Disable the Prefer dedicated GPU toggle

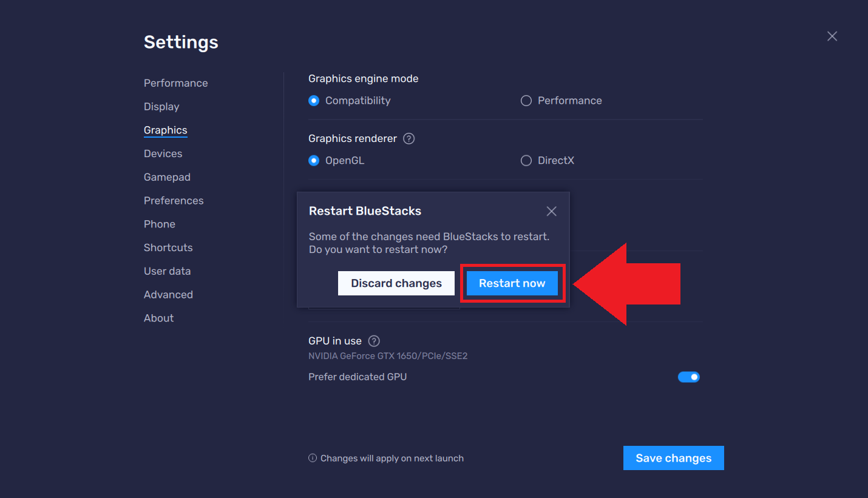coord(689,377)
